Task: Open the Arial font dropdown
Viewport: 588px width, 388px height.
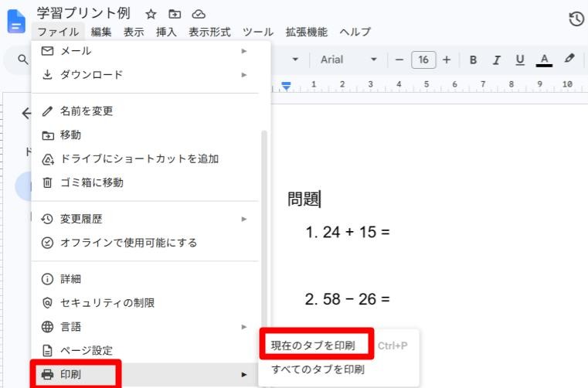Action: 348,60
